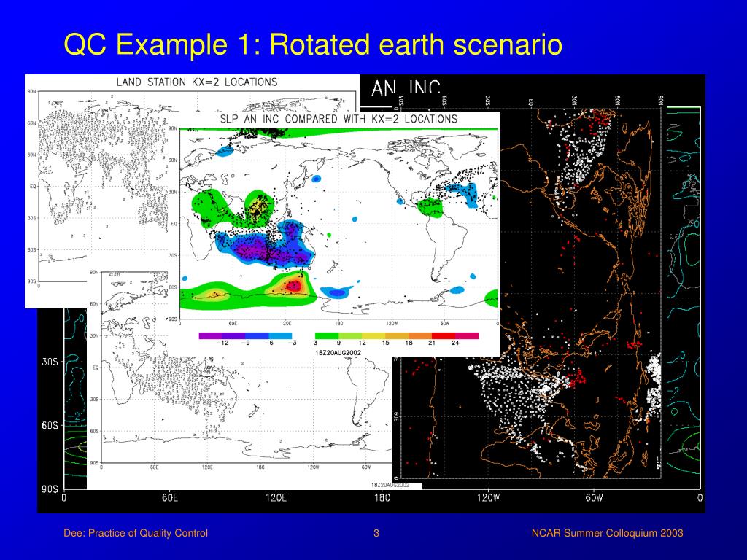
Task: Click the '60E' label on bottom black axis
Action: tap(169, 497)
